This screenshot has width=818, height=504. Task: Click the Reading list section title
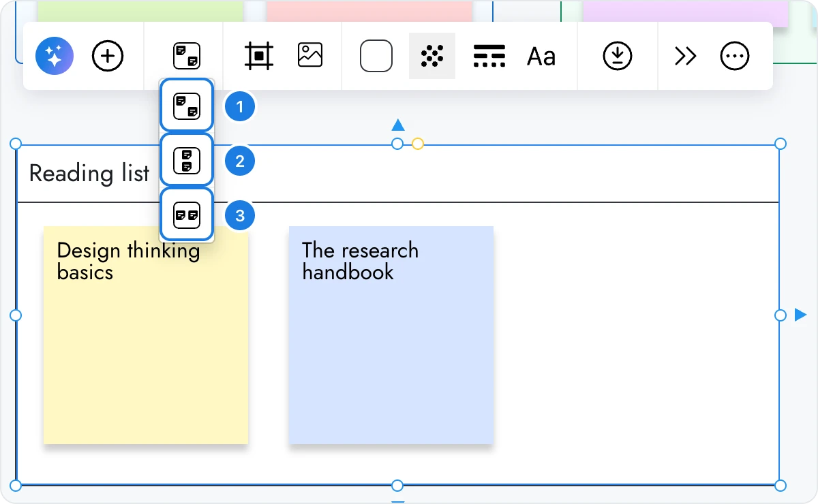click(x=89, y=174)
